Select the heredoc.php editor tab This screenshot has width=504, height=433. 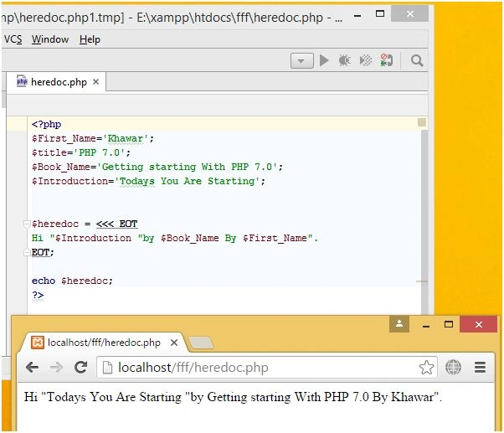coord(57,82)
